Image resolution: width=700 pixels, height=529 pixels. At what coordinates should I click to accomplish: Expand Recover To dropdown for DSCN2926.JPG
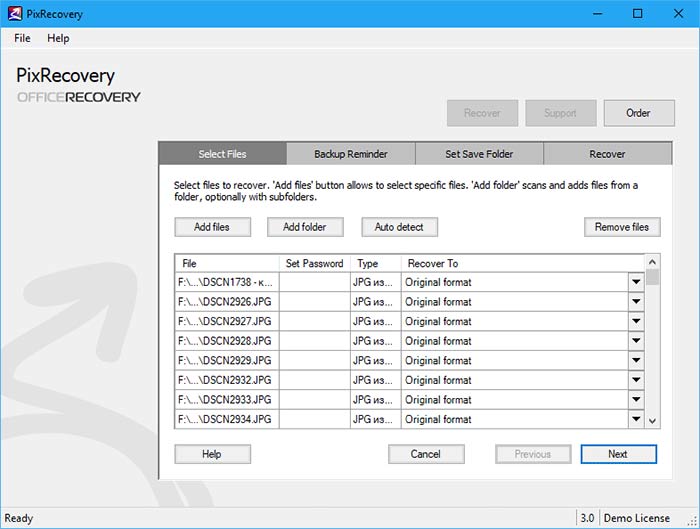[636, 302]
